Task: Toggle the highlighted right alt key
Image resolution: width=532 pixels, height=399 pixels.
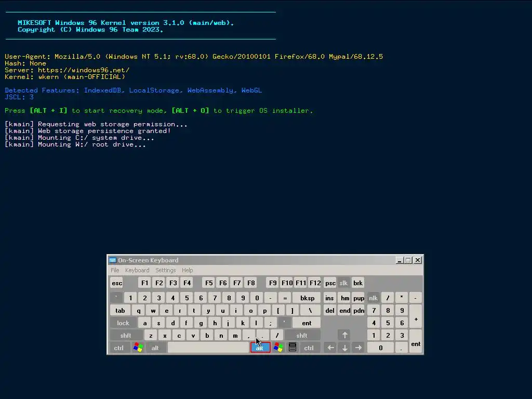Action: pos(260,348)
